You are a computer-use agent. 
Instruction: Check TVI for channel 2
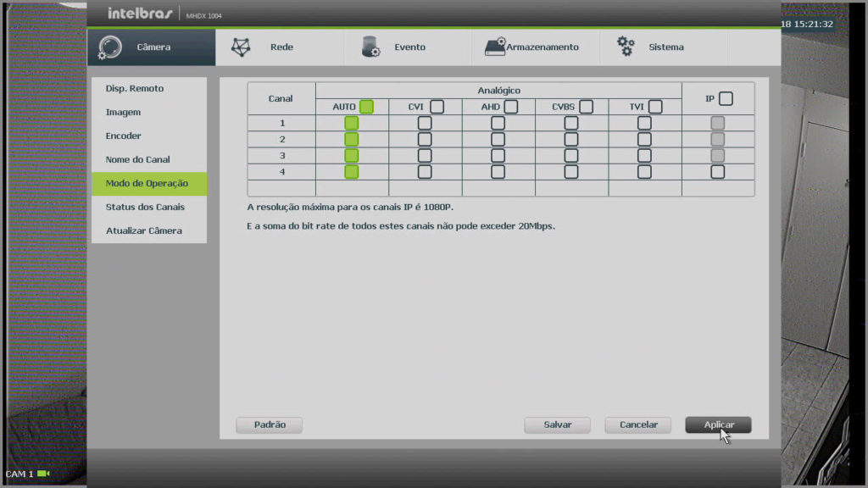point(644,140)
